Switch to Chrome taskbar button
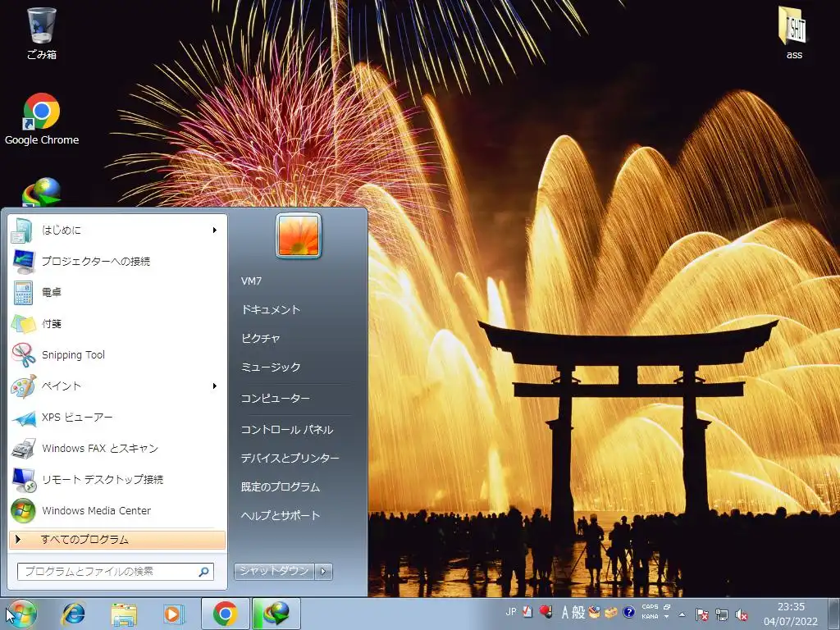 coord(225,614)
